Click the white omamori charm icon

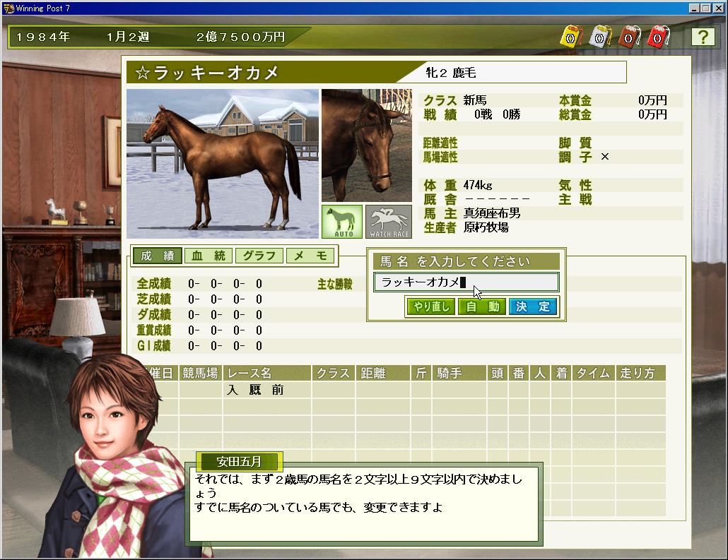point(600,37)
